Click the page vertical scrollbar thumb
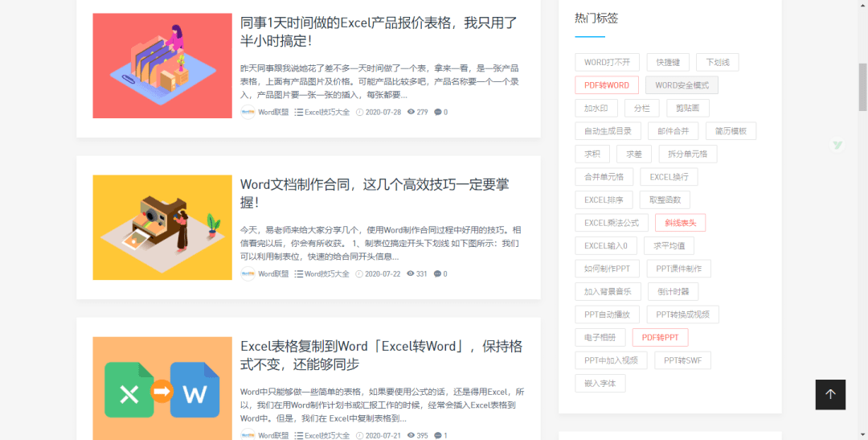The image size is (868, 440). [862, 86]
